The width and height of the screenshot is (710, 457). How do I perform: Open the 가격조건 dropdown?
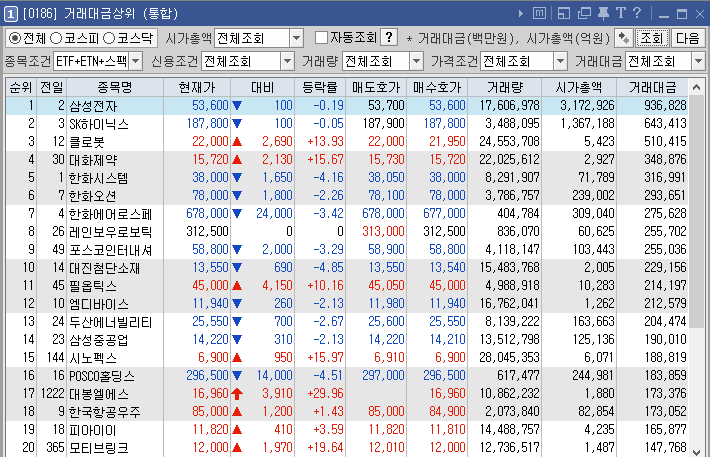point(560,61)
